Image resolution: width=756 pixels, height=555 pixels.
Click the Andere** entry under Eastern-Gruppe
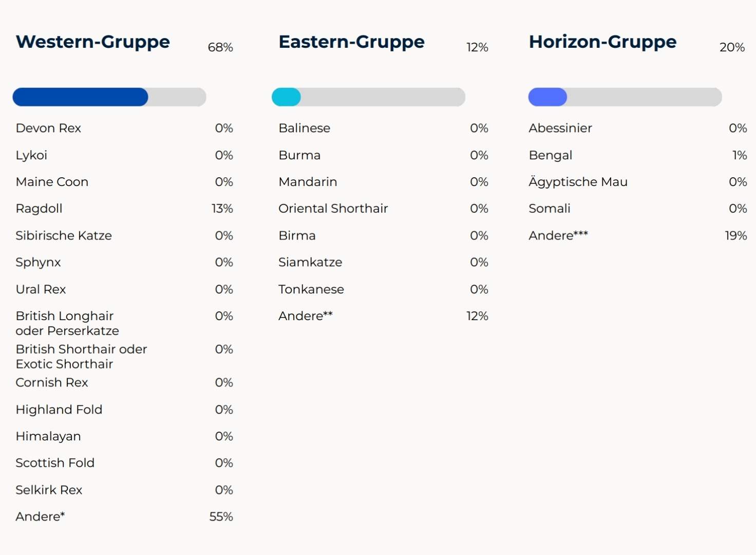tap(306, 316)
